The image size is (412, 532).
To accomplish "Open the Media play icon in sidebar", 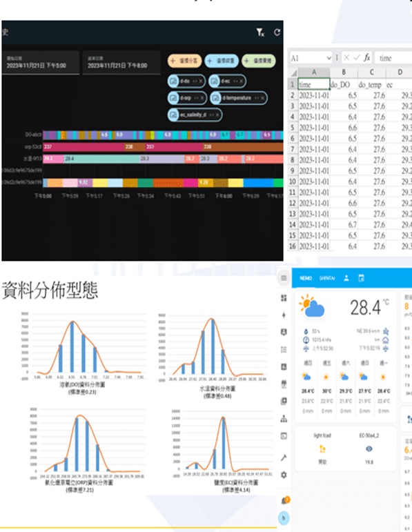I will point(284,401).
